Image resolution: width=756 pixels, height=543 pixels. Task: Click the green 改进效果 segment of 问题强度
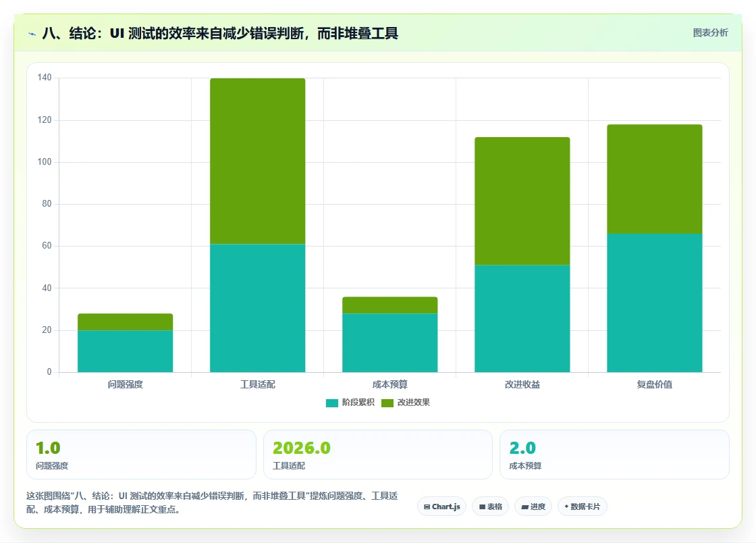point(126,322)
